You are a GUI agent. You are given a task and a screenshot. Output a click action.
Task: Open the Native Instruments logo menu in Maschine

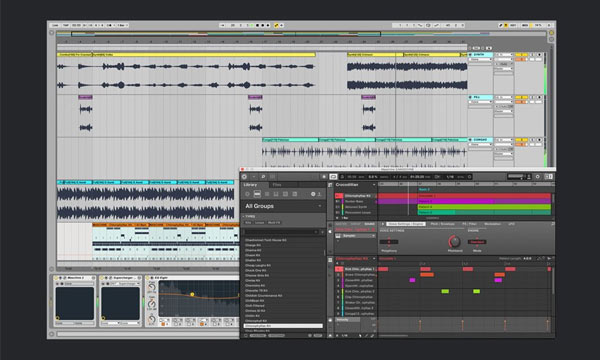pos(244,177)
